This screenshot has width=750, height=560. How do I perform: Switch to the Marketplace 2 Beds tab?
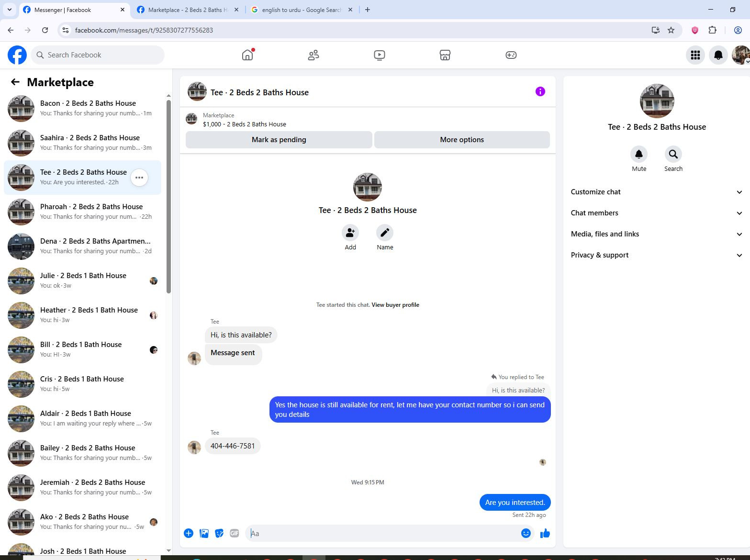point(187,10)
